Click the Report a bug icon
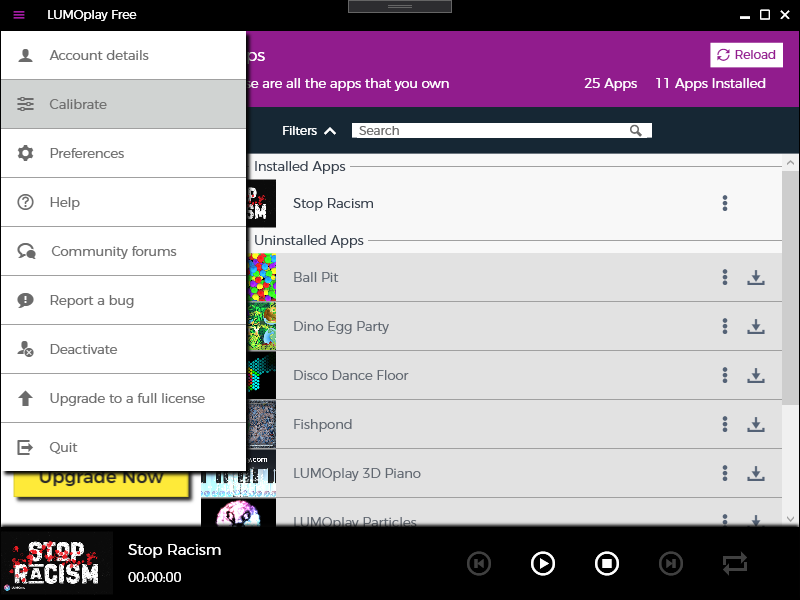 click(26, 300)
